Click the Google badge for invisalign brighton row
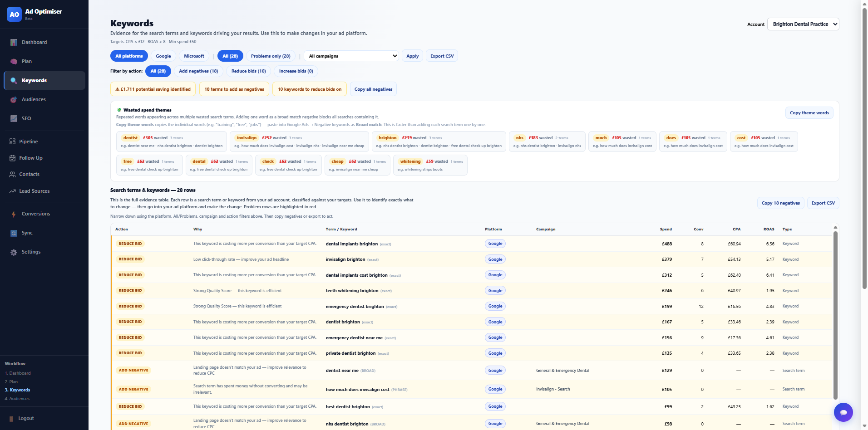 click(495, 259)
